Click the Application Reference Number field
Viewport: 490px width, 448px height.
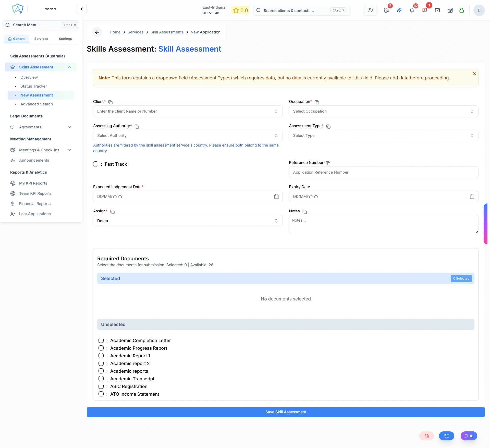point(383,172)
